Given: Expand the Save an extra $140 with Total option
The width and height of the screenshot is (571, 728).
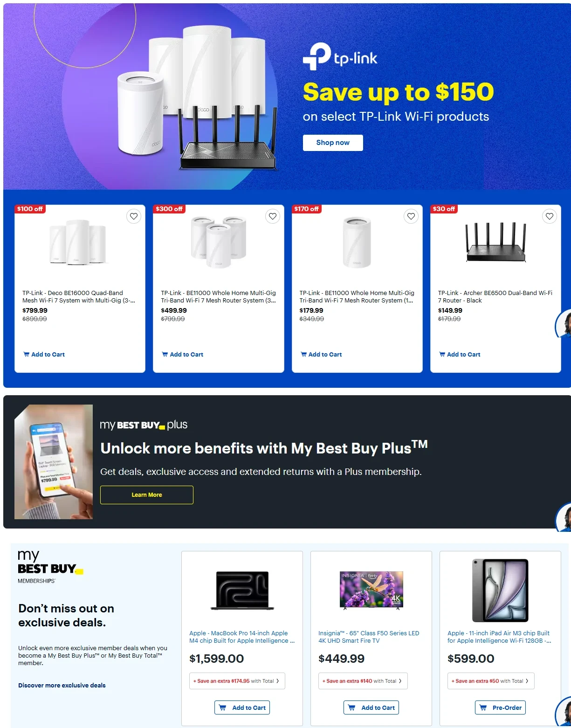Looking at the screenshot, I should point(363,681).
